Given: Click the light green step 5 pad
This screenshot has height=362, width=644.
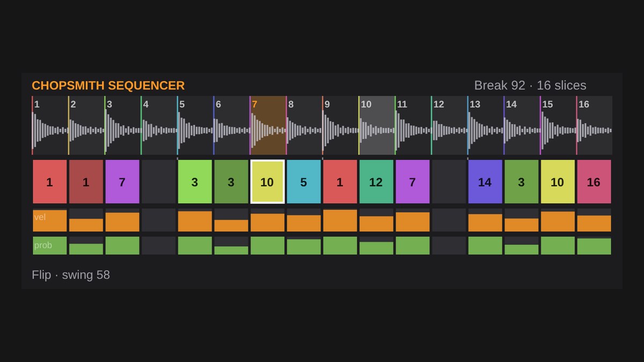Looking at the screenshot, I should [x=195, y=182].
